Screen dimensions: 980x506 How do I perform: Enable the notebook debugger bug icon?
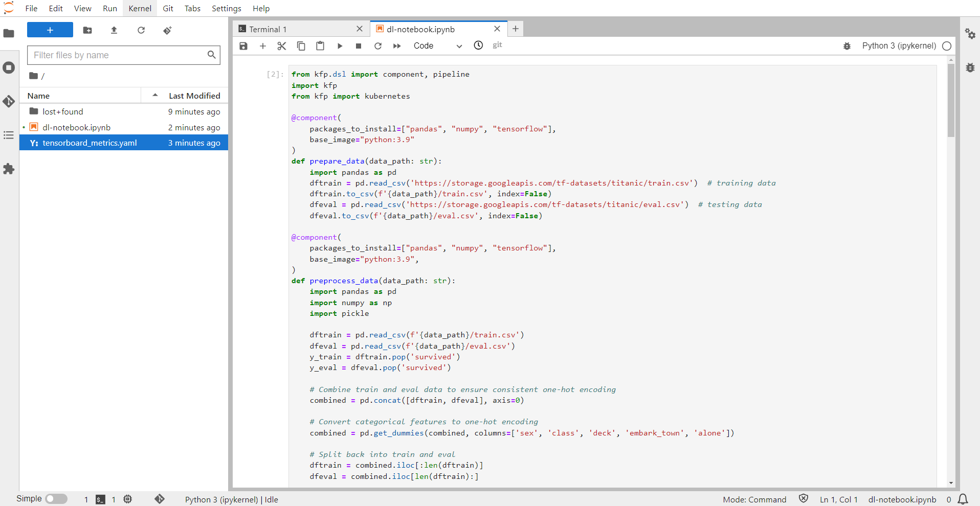click(x=847, y=46)
